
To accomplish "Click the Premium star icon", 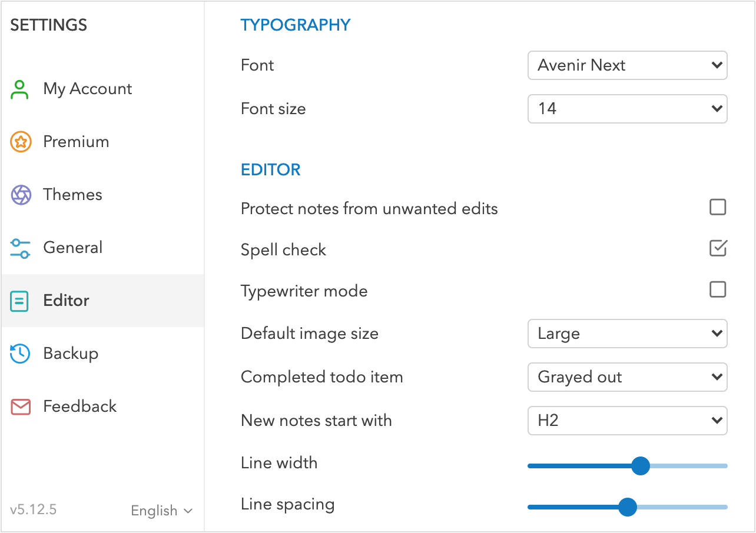I will (x=21, y=142).
